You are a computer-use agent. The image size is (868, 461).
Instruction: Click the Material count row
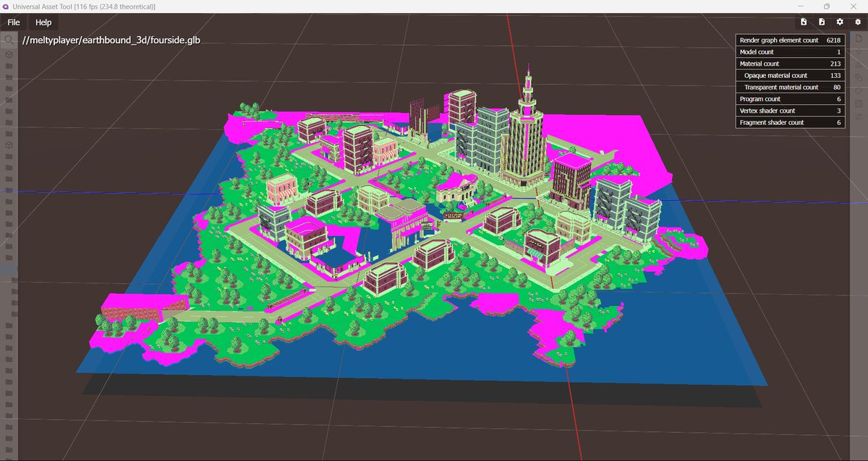790,64
